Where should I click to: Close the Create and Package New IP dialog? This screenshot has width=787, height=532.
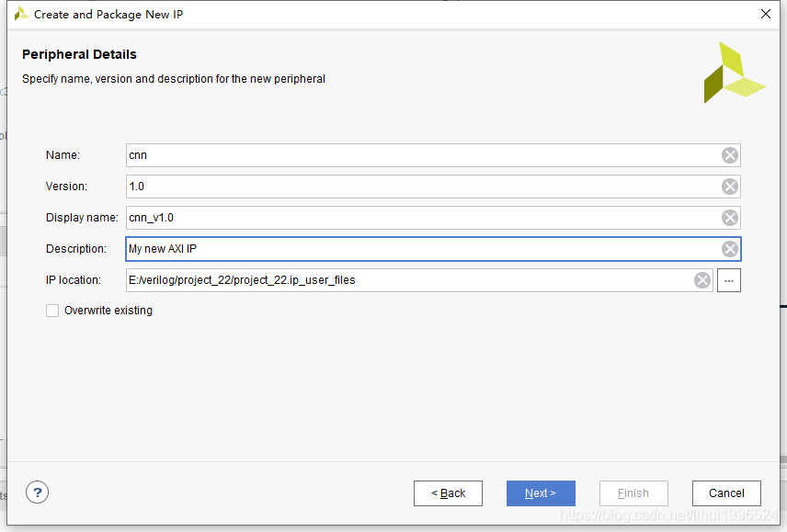coord(766,14)
